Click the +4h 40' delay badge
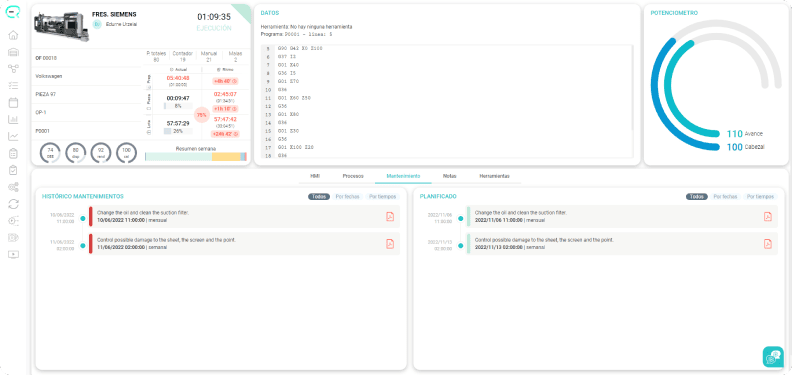 pos(225,81)
